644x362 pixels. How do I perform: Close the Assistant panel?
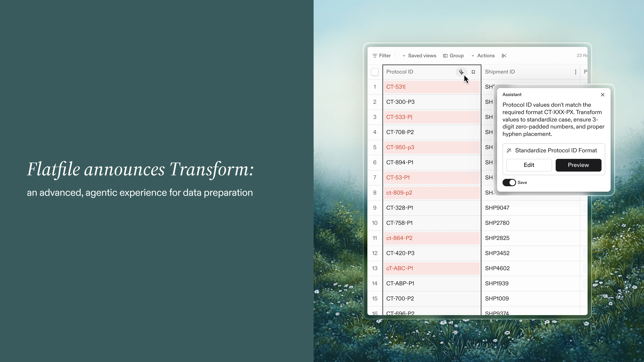click(603, 95)
